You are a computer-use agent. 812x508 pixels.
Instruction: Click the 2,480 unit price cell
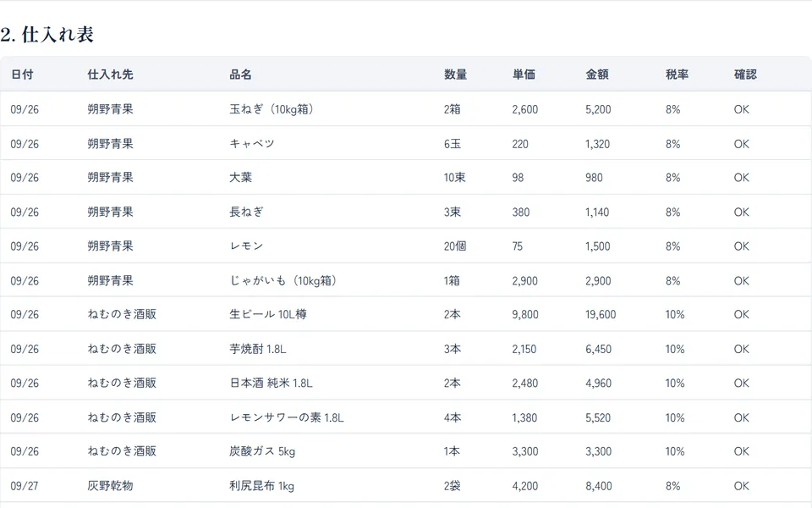point(525,383)
